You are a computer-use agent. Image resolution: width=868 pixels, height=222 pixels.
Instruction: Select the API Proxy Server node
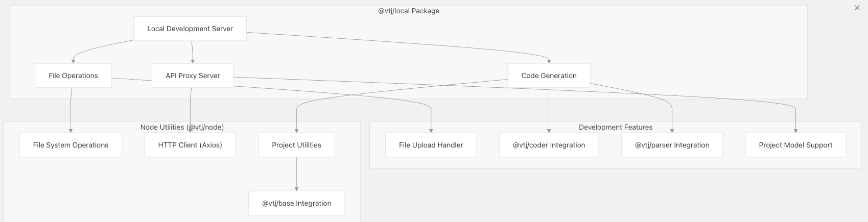pos(193,76)
